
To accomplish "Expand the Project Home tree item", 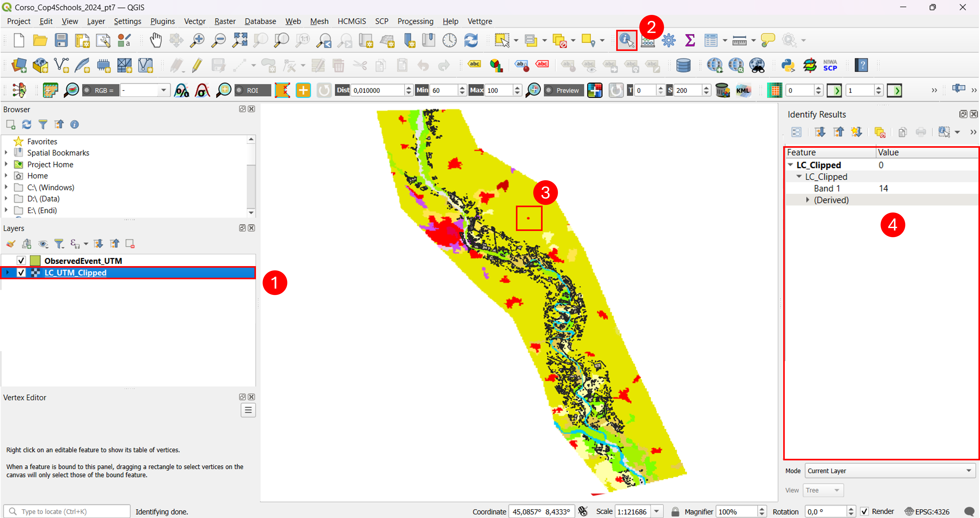I will tap(6, 164).
